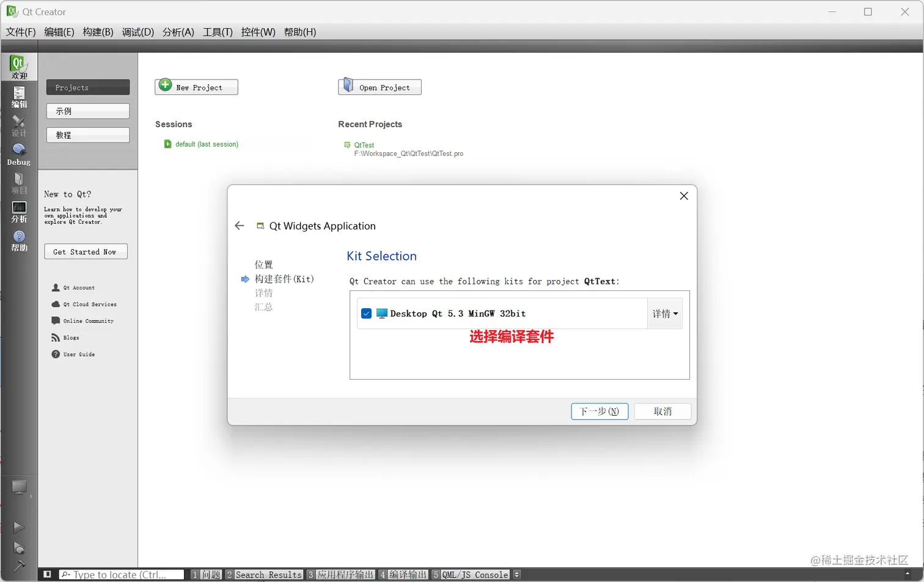Open the 帮助(H) menu
Screen dimensions: 924x582
click(x=299, y=32)
